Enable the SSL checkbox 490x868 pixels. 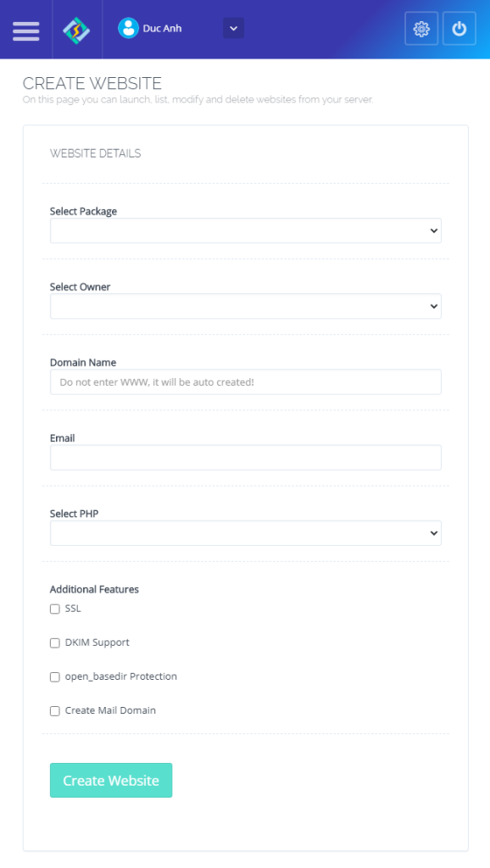(54, 609)
